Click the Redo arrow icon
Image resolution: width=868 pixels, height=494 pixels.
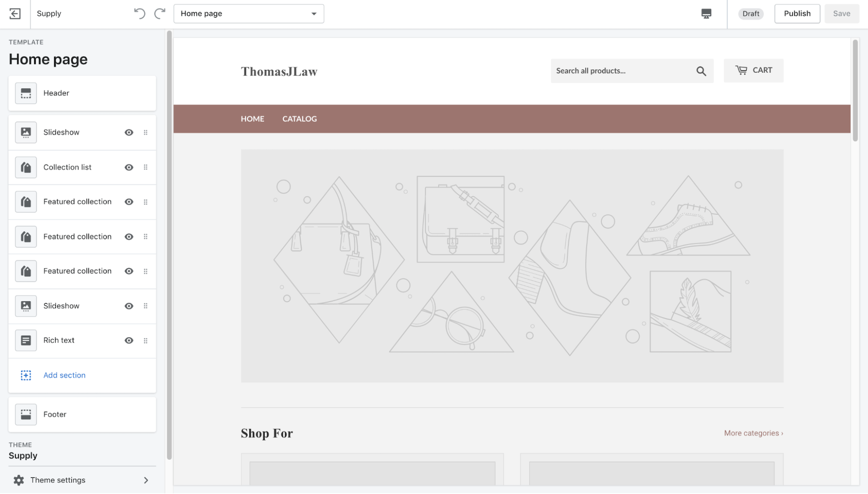click(x=159, y=13)
